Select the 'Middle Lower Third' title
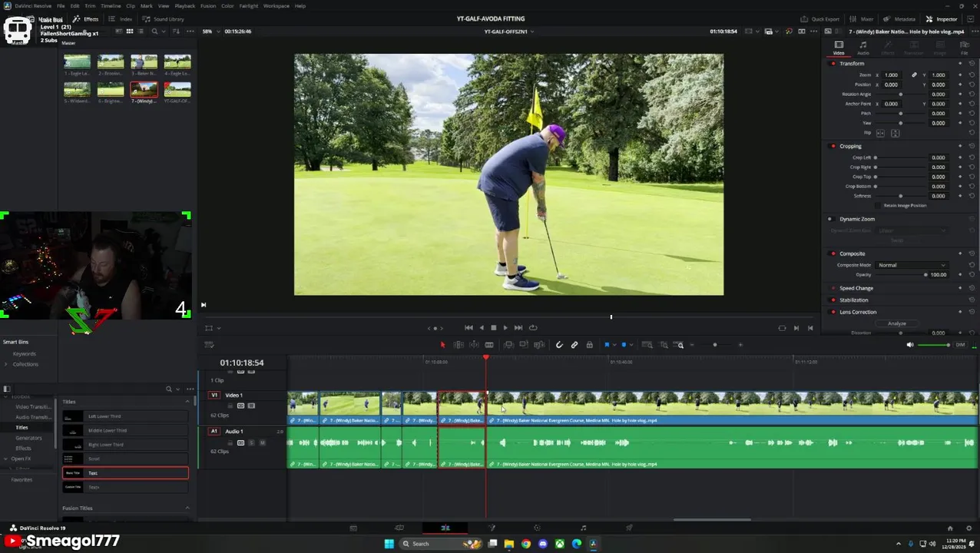The width and height of the screenshot is (980, 553). [125, 430]
